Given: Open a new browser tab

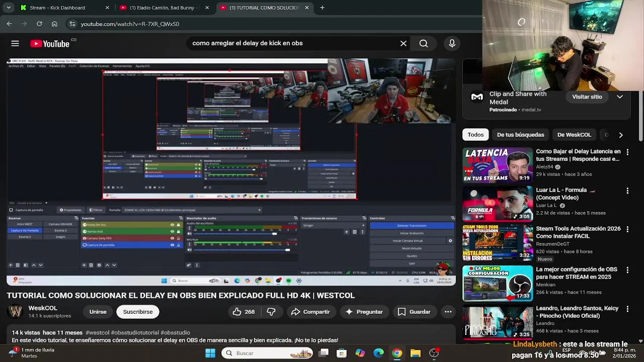Looking at the screenshot, I should (322, 8).
